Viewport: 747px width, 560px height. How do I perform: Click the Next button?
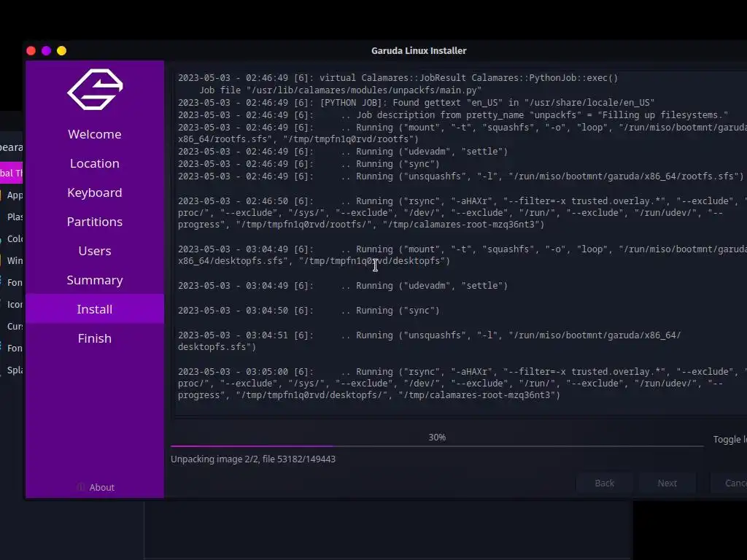coord(667,483)
